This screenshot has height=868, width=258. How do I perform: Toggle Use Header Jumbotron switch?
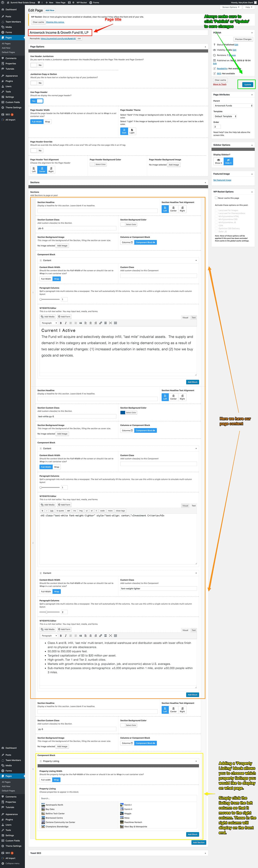click(x=36, y=65)
